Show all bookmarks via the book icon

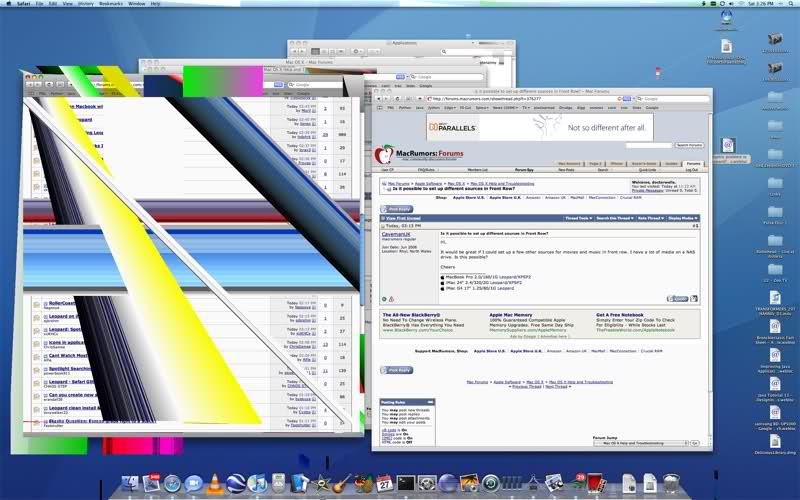[380, 108]
